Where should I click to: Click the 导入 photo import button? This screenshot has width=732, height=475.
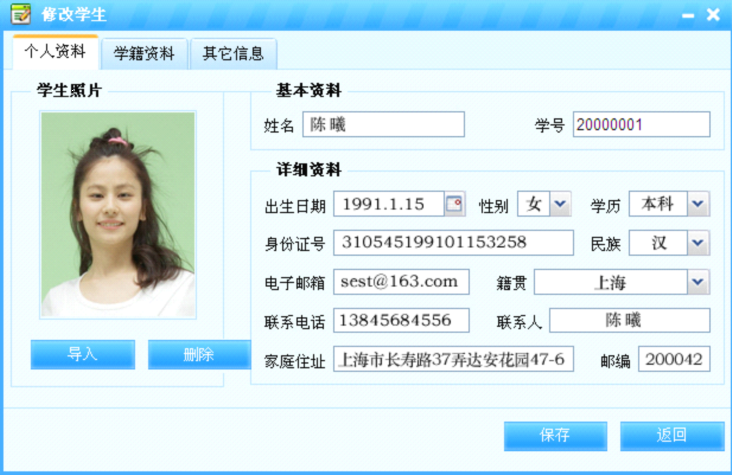[x=83, y=354]
